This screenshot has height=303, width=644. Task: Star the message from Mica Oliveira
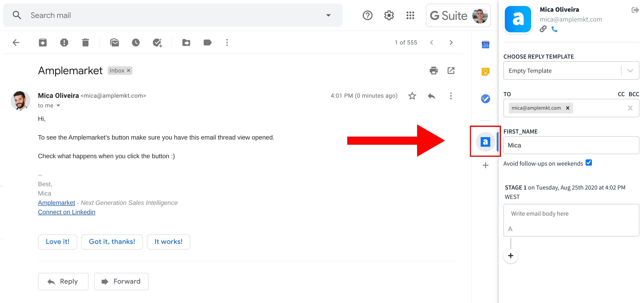click(412, 96)
